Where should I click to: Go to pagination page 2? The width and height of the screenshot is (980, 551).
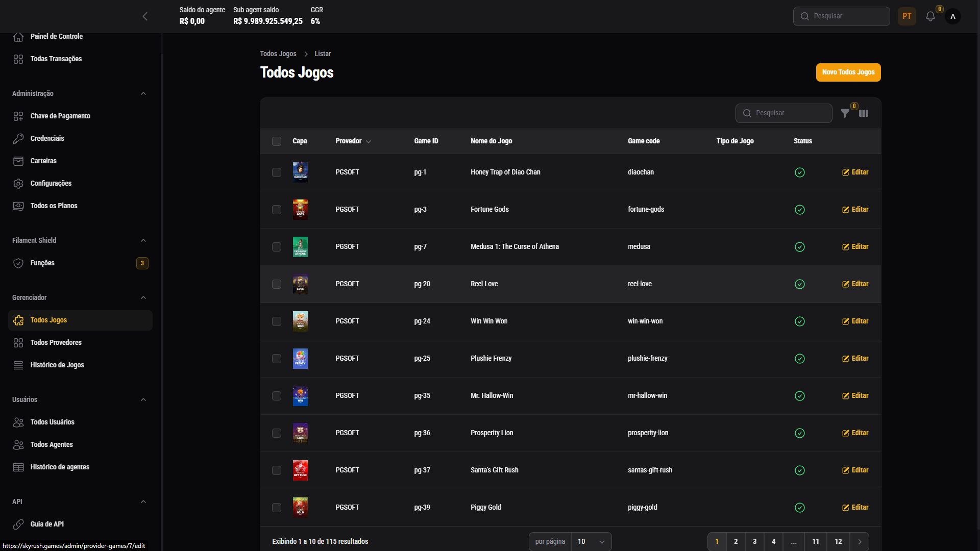pos(736,542)
